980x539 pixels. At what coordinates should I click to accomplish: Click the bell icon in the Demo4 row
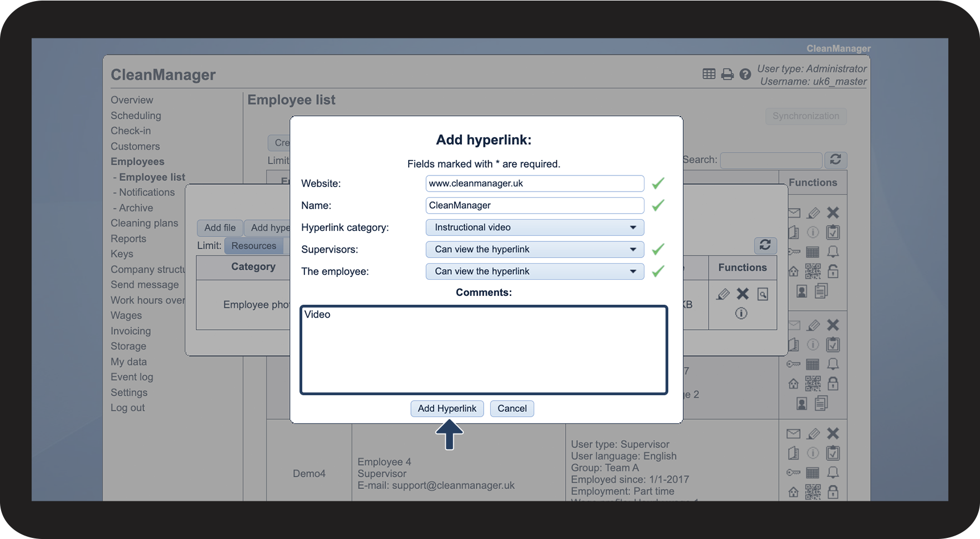click(x=833, y=472)
